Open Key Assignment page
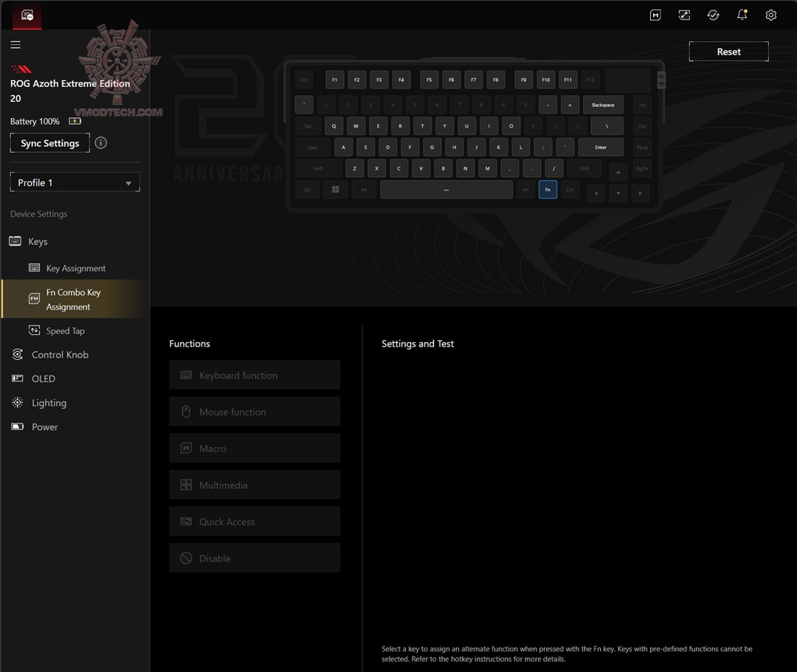The width and height of the screenshot is (797, 672). pyautogui.click(x=76, y=269)
